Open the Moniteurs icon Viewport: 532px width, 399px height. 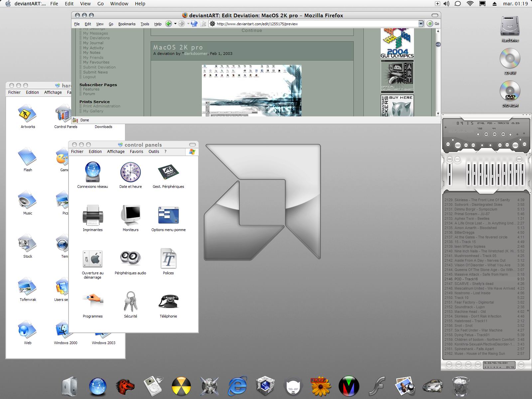click(130, 215)
